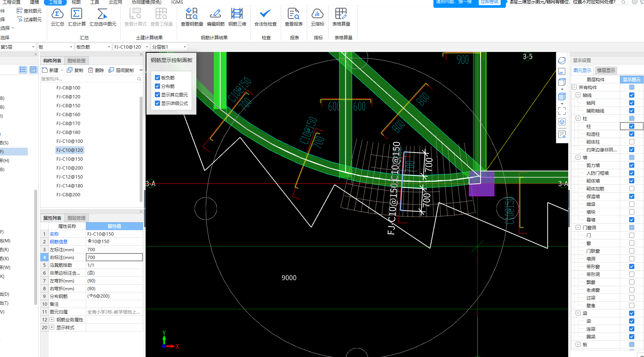
Task: Open 查看计算式 formula viewer
Action: [x=135, y=17]
